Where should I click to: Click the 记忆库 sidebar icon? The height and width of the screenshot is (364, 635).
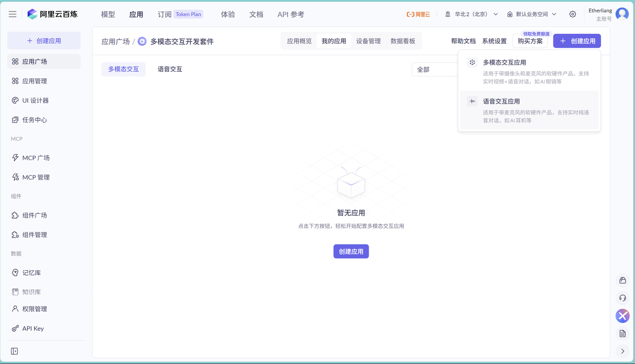click(x=15, y=273)
